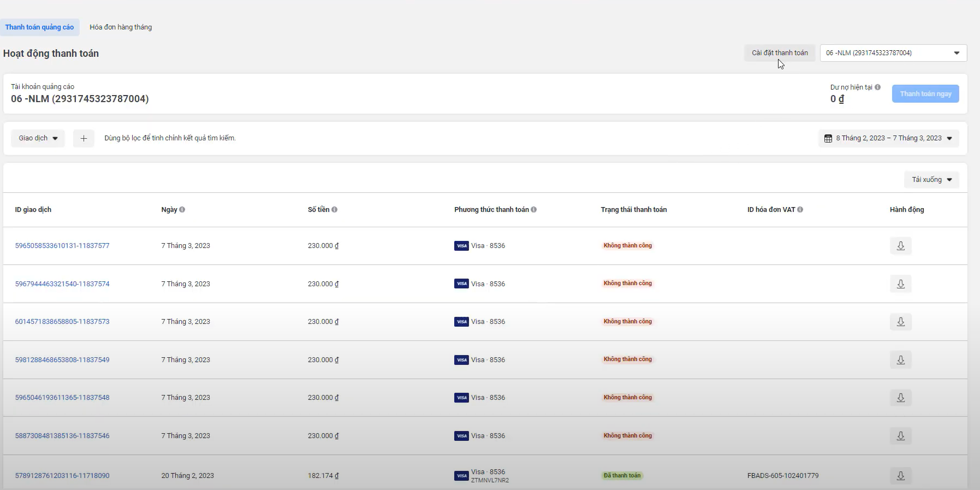Screen dimensions: 980x490
Task: Open the date range picker dropdown
Action: (888, 138)
